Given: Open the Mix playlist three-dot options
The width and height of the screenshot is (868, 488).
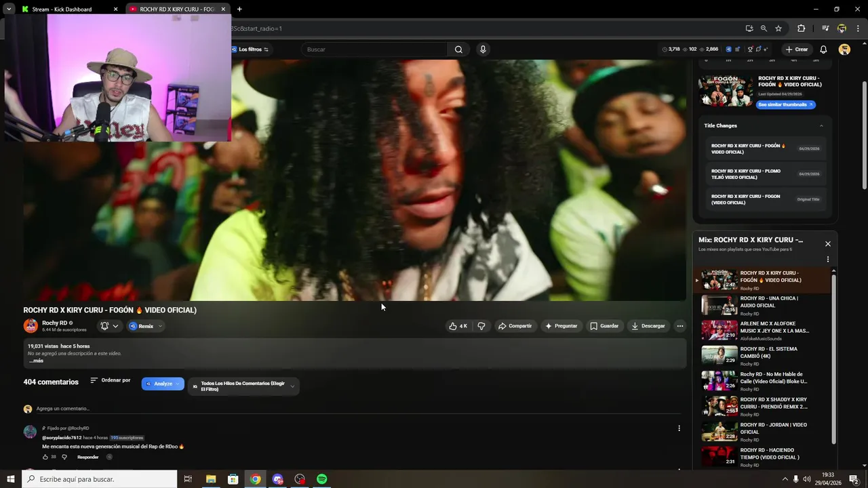Looking at the screenshot, I should (827, 259).
